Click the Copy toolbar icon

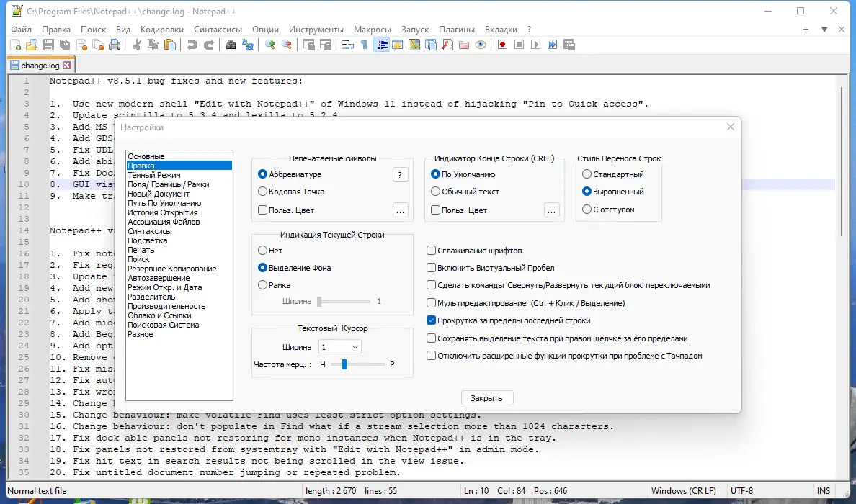(153, 45)
